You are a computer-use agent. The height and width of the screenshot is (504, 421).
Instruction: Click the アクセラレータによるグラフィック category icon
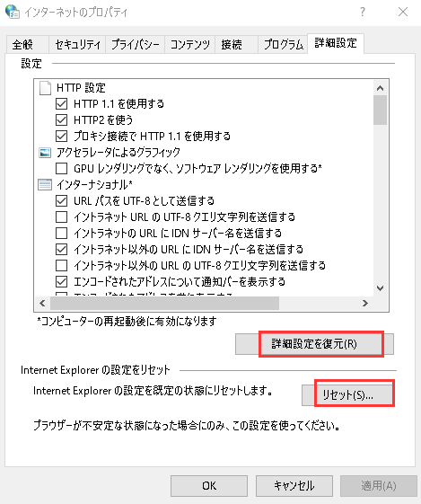[45, 153]
